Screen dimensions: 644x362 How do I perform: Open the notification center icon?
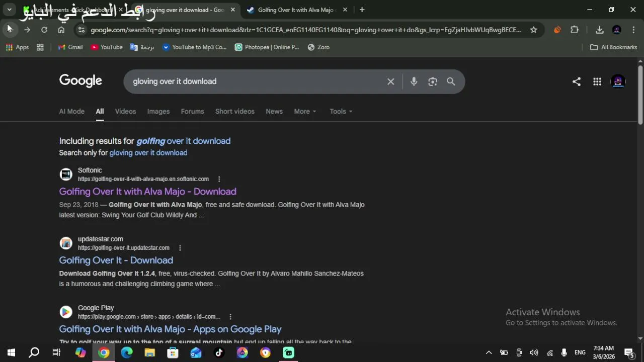tap(629, 352)
